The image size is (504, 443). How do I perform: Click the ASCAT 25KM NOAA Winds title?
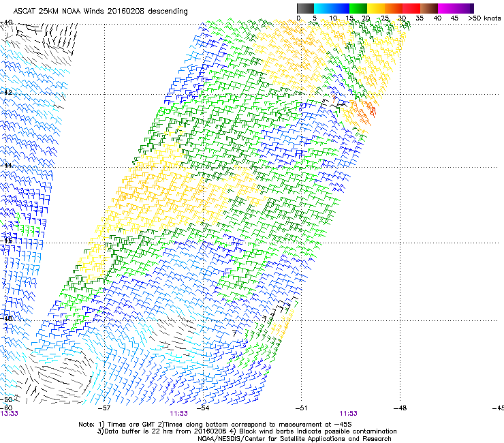tap(100, 11)
